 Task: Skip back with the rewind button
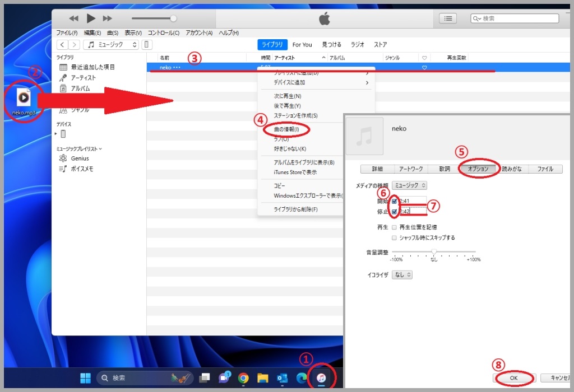(x=73, y=18)
